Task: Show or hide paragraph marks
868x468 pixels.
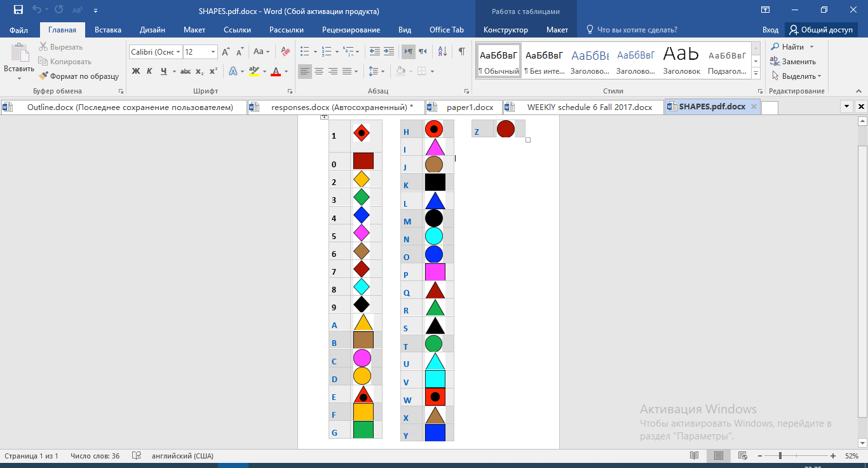Action: (462, 52)
